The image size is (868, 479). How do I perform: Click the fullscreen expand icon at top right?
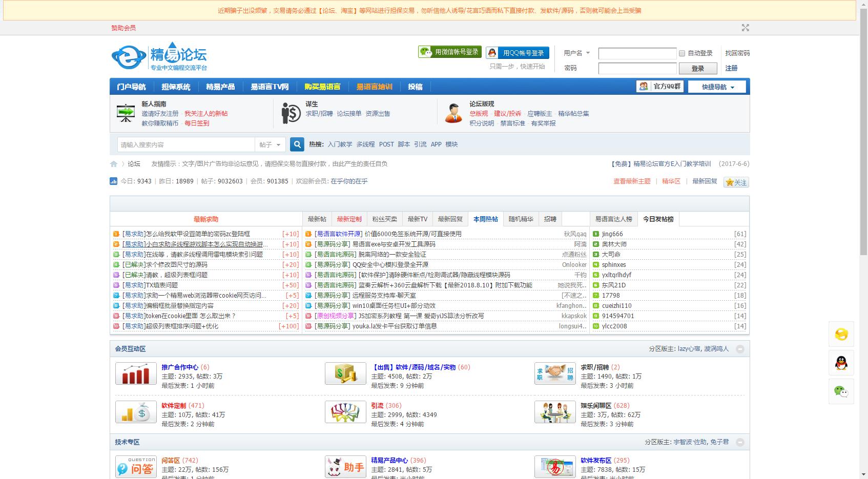pyautogui.click(x=745, y=28)
